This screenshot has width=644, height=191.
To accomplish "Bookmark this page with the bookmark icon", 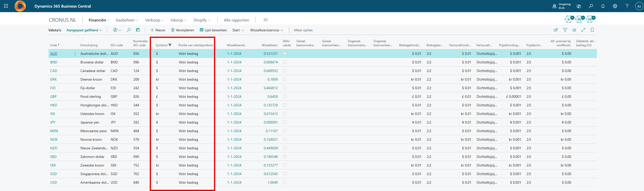I will click(592, 30).
